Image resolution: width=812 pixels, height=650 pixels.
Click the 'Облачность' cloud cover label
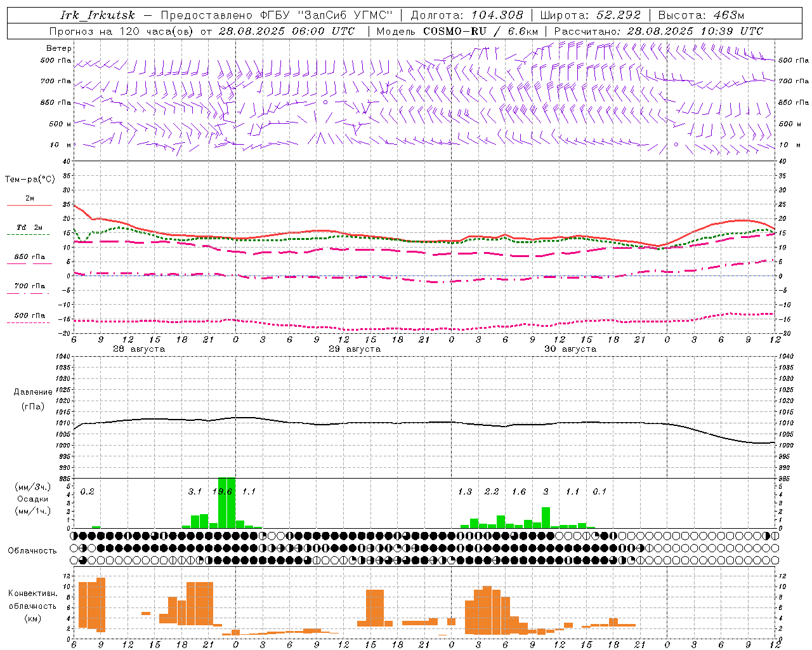tap(32, 551)
